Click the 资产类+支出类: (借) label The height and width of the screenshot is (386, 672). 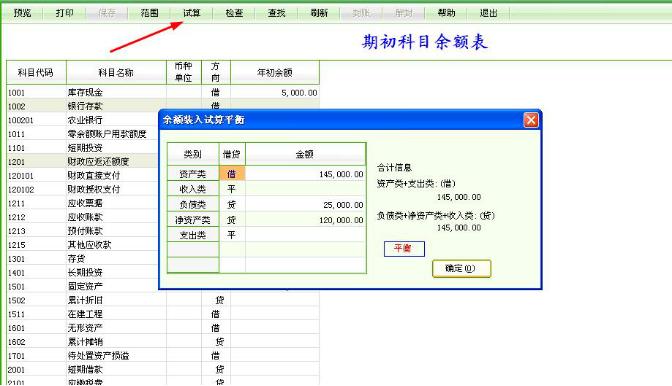point(416,184)
